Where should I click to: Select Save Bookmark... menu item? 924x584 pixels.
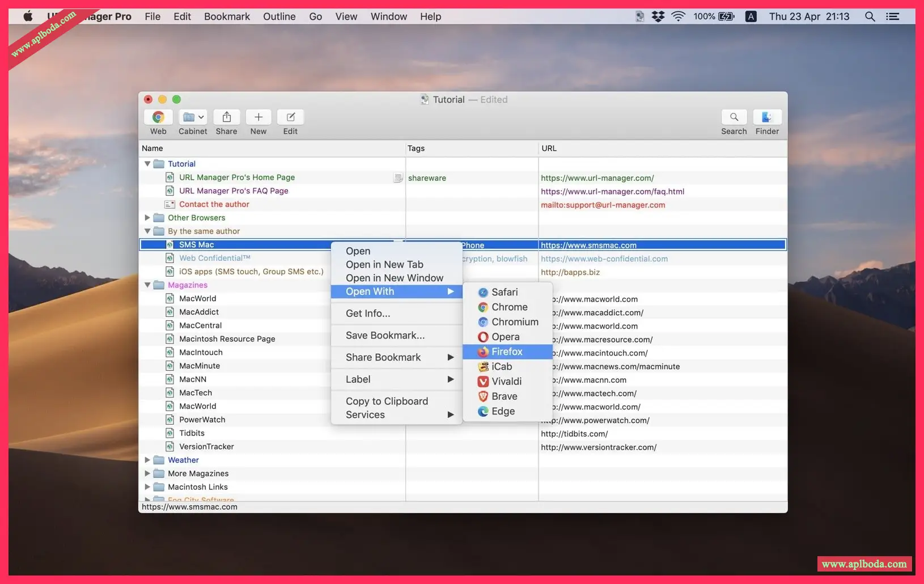click(x=397, y=335)
